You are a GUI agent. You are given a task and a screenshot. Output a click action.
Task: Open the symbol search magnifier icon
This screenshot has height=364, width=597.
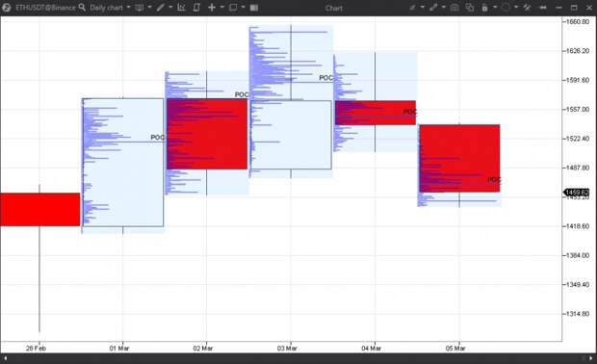click(x=82, y=8)
